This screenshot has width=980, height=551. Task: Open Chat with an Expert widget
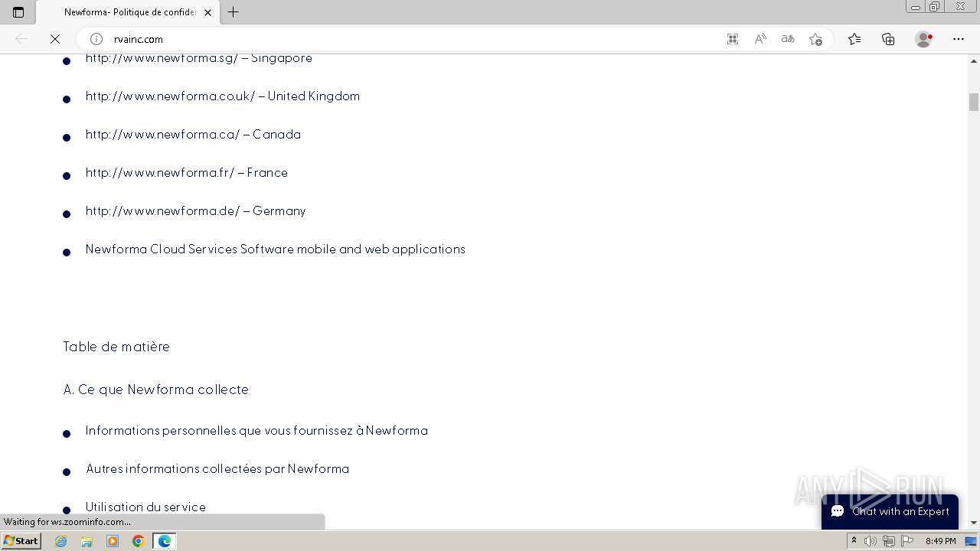[890, 511]
